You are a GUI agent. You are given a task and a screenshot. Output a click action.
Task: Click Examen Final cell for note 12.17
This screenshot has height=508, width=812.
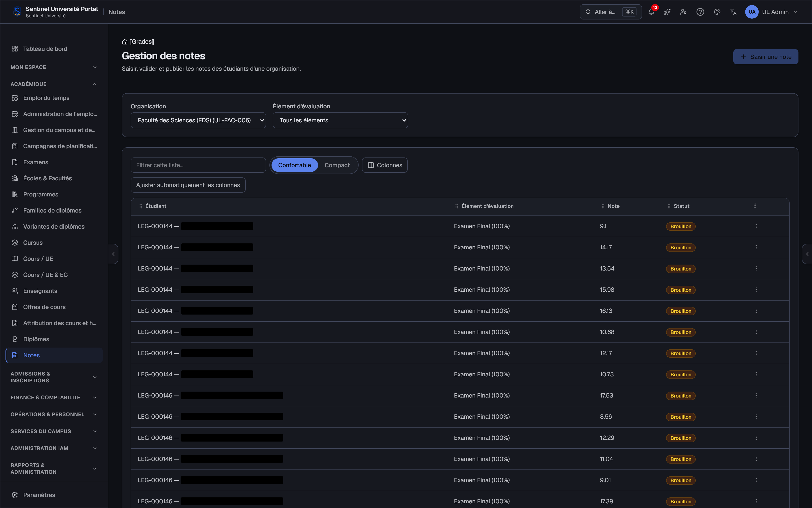pos(482,353)
